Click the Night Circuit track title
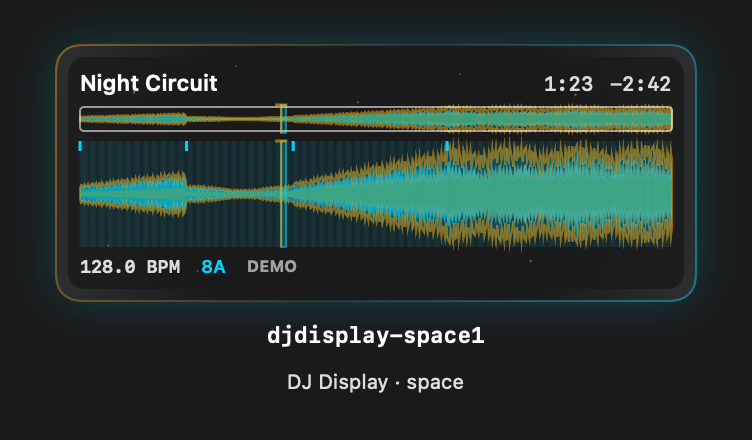Image resolution: width=752 pixels, height=440 pixels. (x=149, y=83)
